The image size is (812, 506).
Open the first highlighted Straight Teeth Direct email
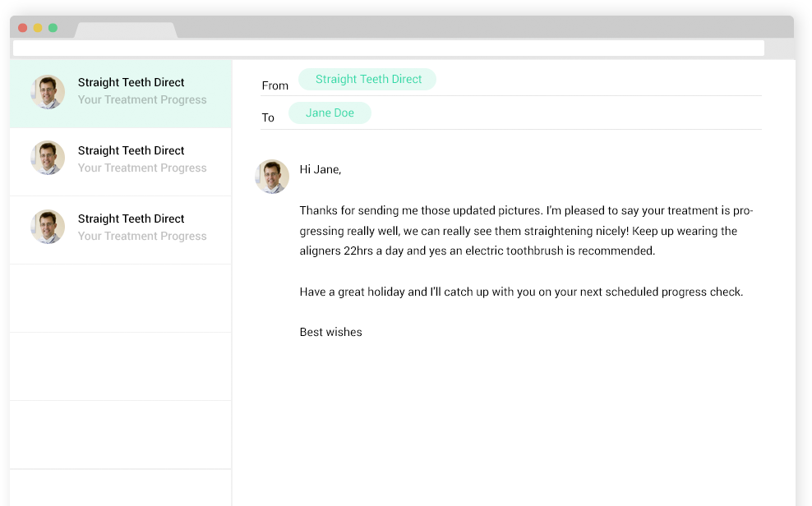click(121, 94)
